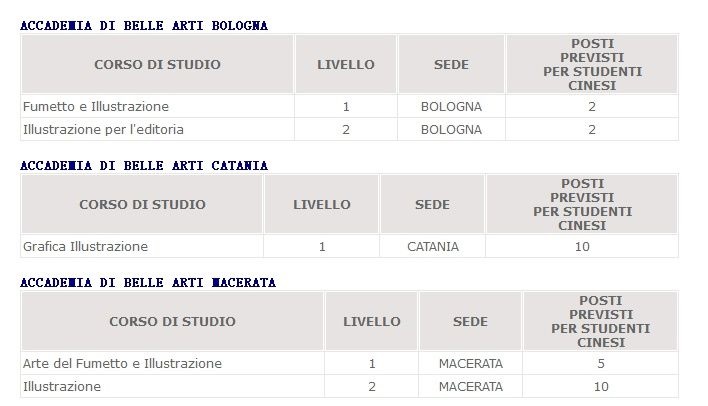The height and width of the screenshot is (406, 708).
Task: Select MACERATA cell in Arte del Fumetto row
Action: pyautogui.click(x=470, y=363)
